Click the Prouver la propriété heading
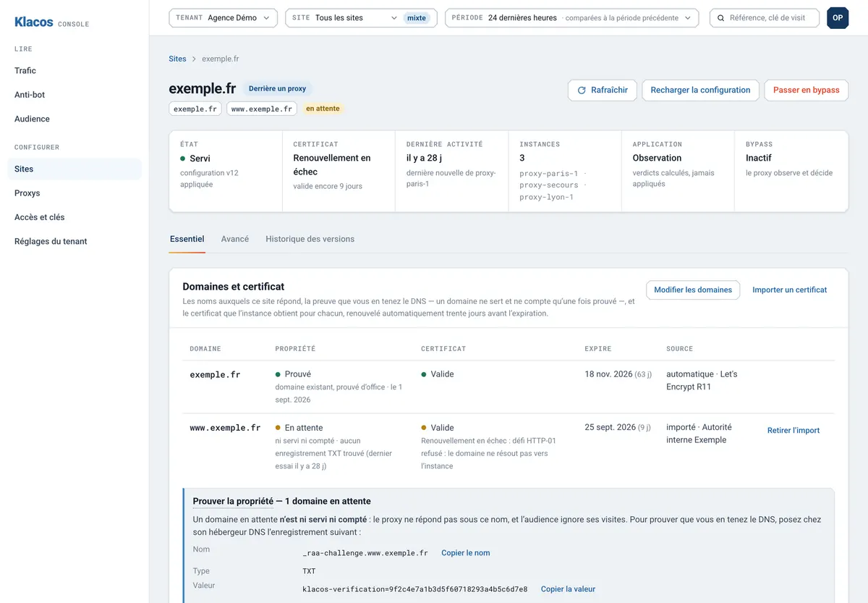 233,501
